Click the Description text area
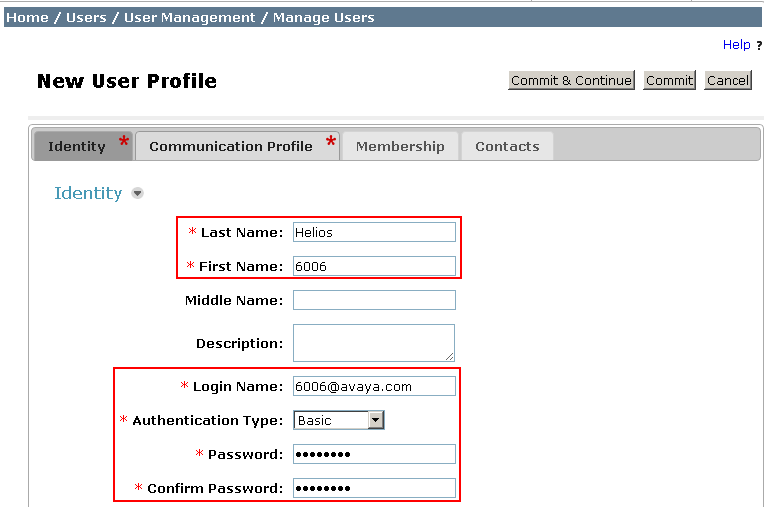The height and width of the screenshot is (525, 764). 374,342
